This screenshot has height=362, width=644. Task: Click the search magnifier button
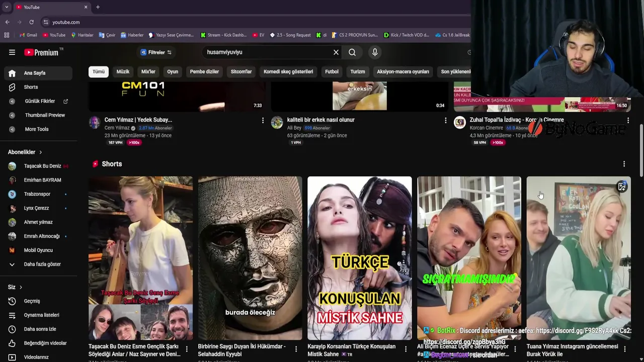[x=352, y=52]
